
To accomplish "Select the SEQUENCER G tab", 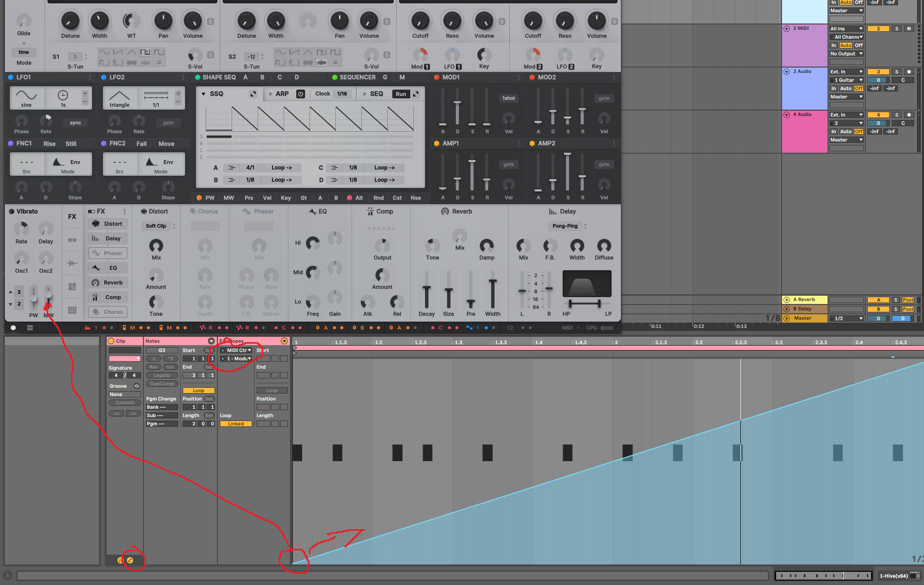I will click(x=385, y=77).
